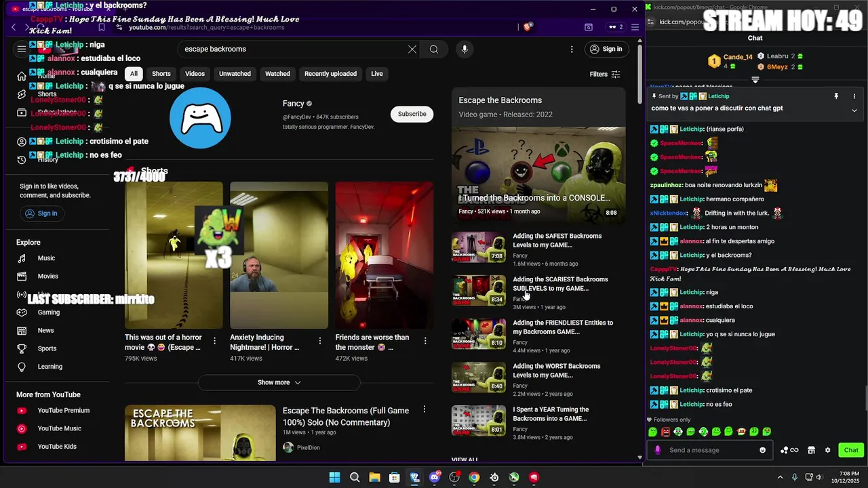The width and height of the screenshot is (868, 488).
Task: Expand shorts with Show more
Action: click(279, 382)
